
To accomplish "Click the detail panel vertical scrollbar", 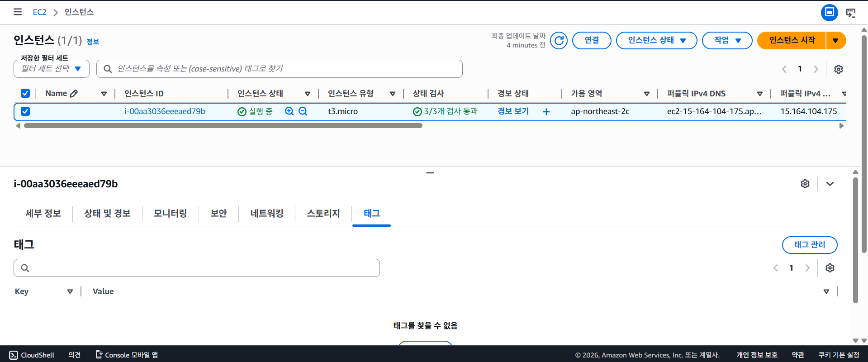I will coord(855,240).
